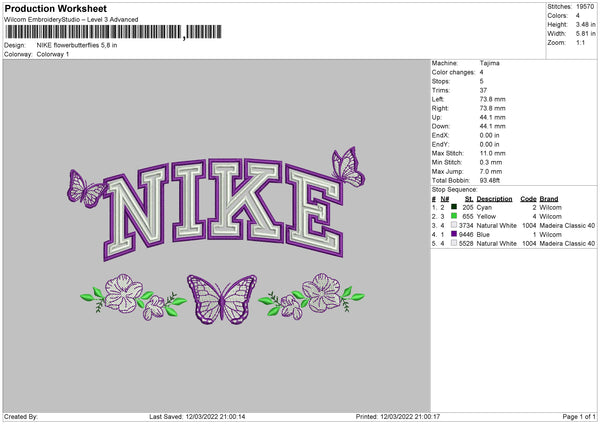Click the Stitches count 19570
This screenshot has width=600, height=424.
pyautogui.click(x=585, y=7)
